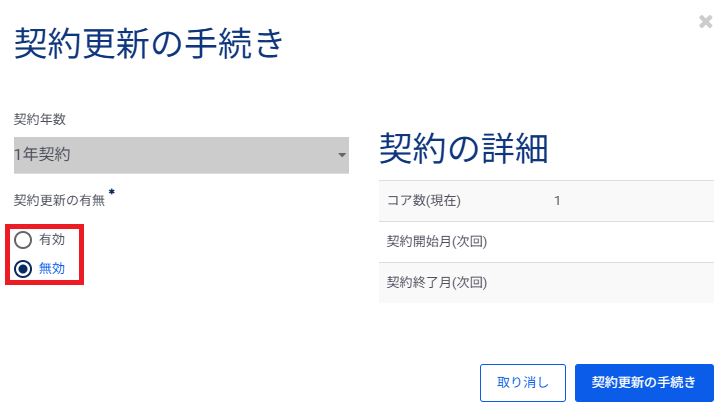
Task: Click the 契約の詳細 section heading
Action: click(463, 148)
